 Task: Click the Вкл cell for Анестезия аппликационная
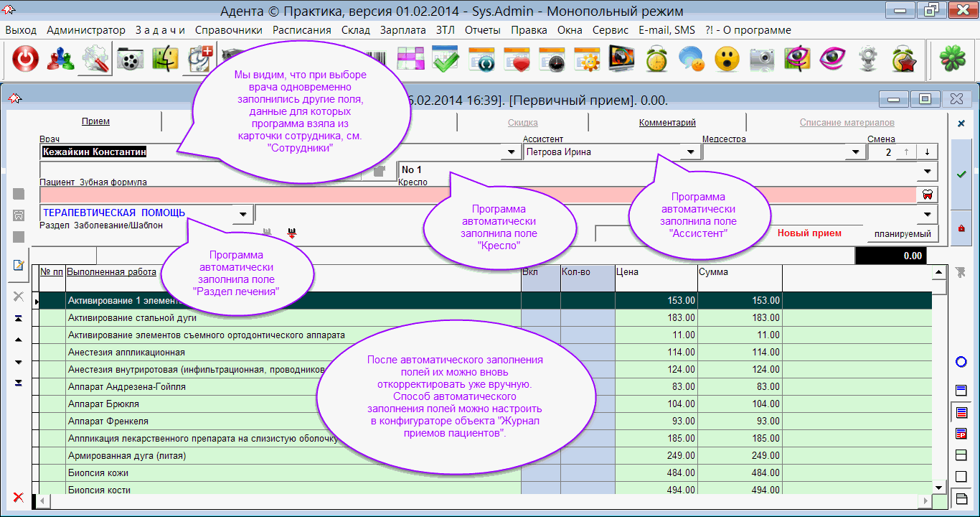click(x=540, y=353)
